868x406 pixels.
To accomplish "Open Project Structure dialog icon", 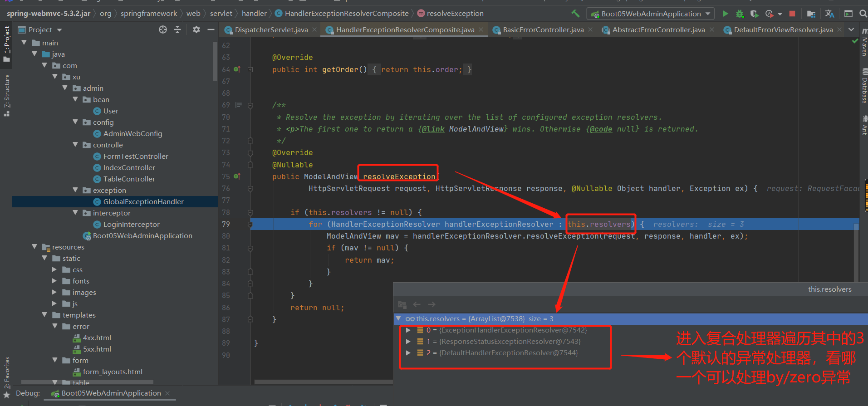I will point(811,14).
